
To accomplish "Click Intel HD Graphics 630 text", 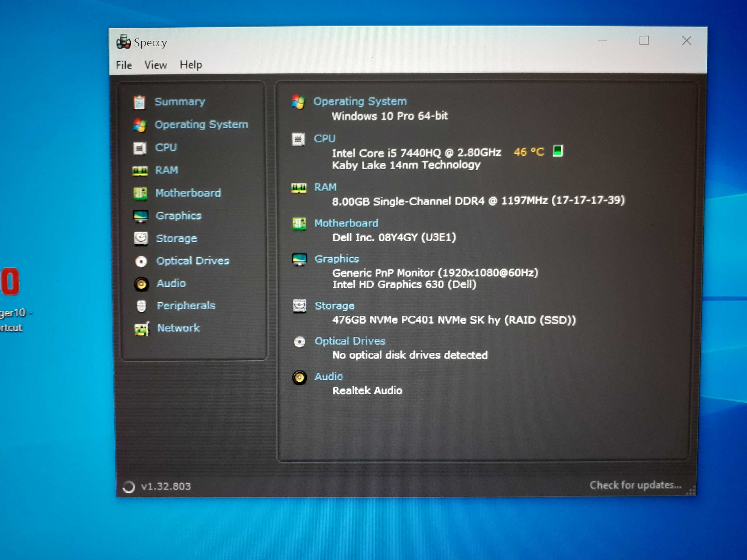I will coord(404,285).
